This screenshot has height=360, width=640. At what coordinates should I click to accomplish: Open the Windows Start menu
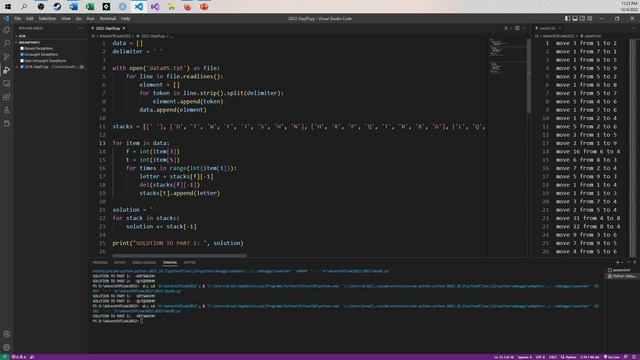coord(8,7)
